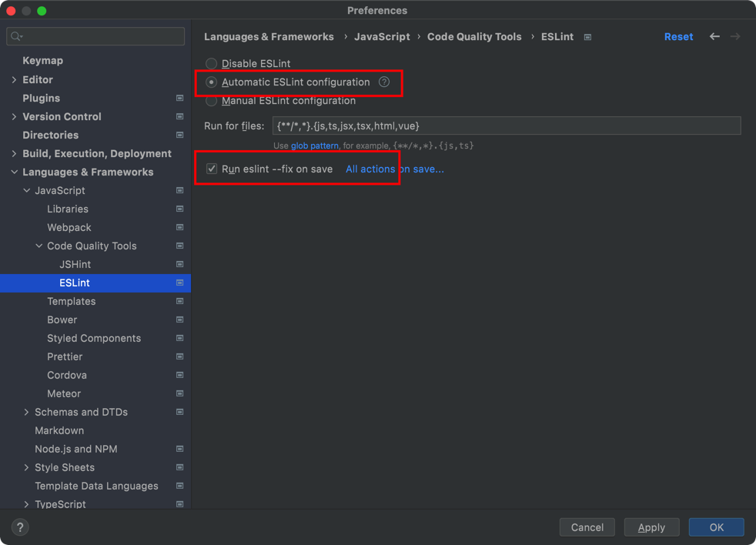Viewport: 756px width, 545px height.
Task: Click the Reset link
Action: coord(678,37)
